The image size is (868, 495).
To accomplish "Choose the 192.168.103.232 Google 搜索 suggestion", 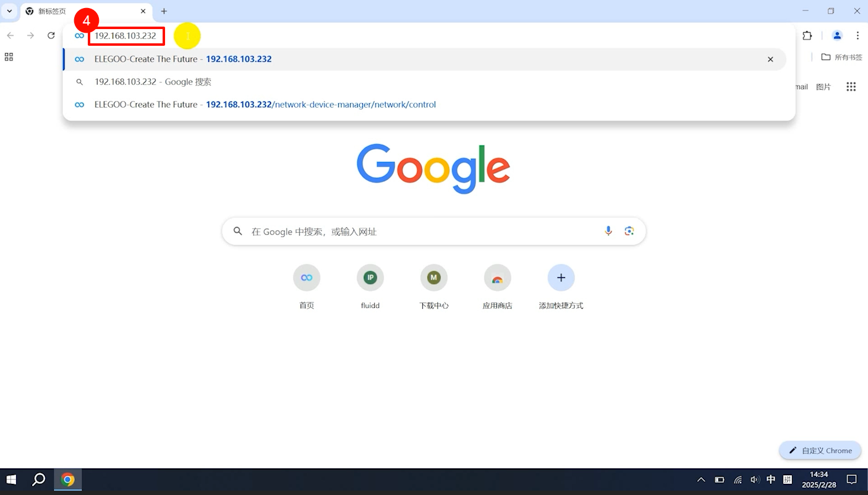I will 153,82.
